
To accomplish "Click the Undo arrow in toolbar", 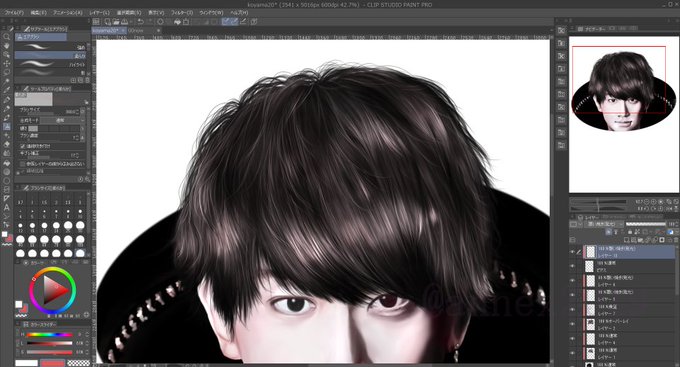I will point(140,21).
